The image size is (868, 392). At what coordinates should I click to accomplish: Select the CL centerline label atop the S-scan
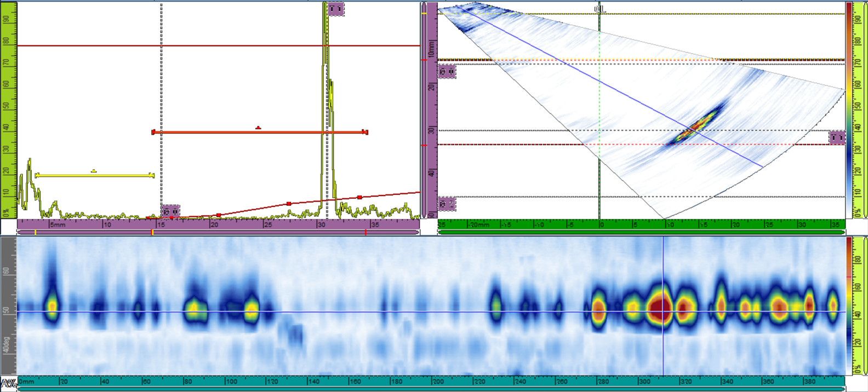(x=599, y=9)
